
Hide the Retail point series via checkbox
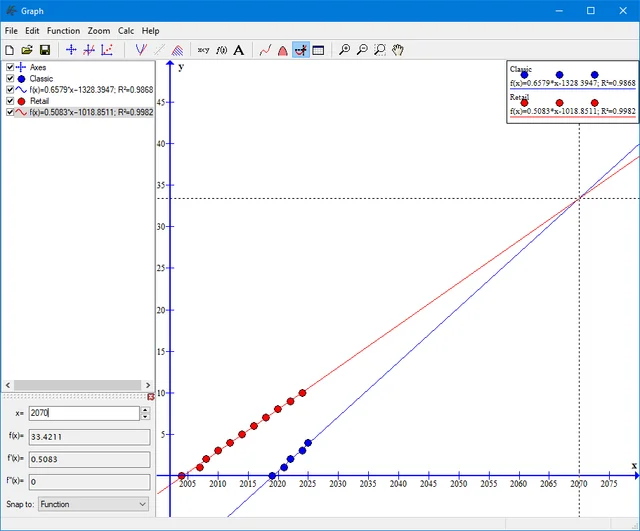coord(10,101)
